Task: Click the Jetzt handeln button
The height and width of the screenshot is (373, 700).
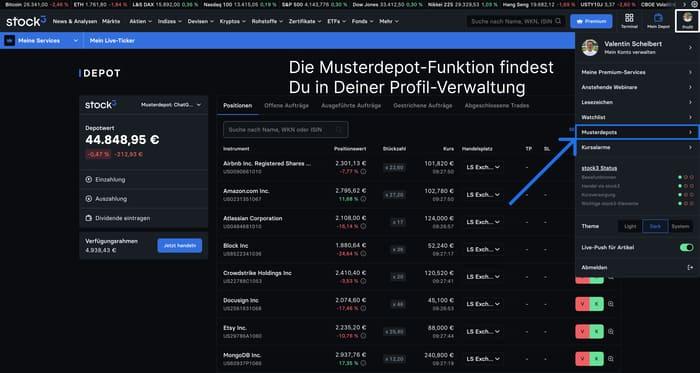Action: pos(179,245)
